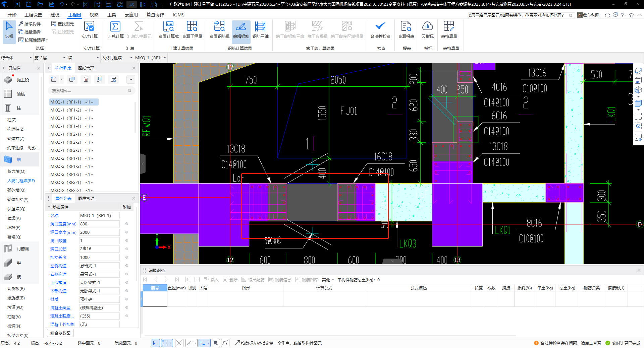Image resolution: width=644 pixels, height=348 pixels.
Task: Click the fullscreen bracket icon on right toolbar
Action: tap(638, 116)
